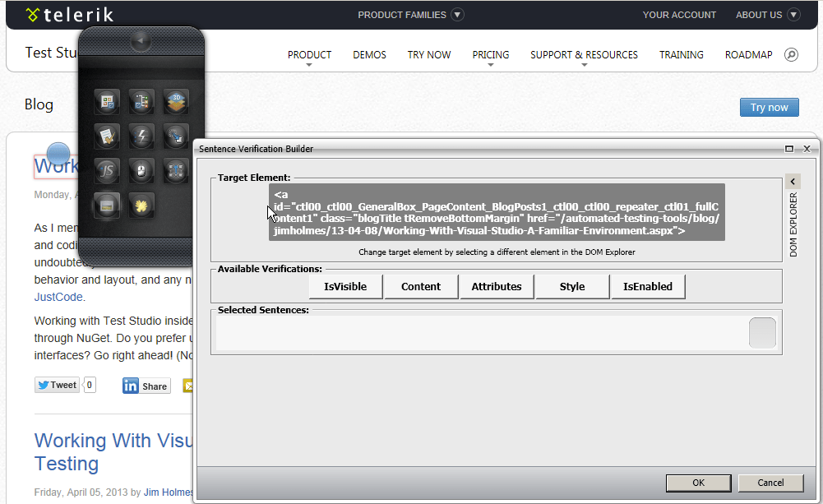Collapse element menu with back arrow

coord(141,41)
